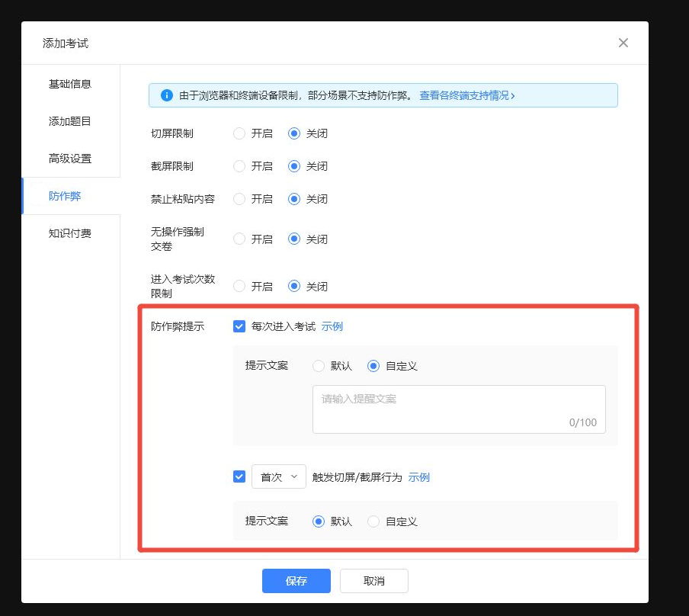Click the 保存 button

click(x=296, y=581)
